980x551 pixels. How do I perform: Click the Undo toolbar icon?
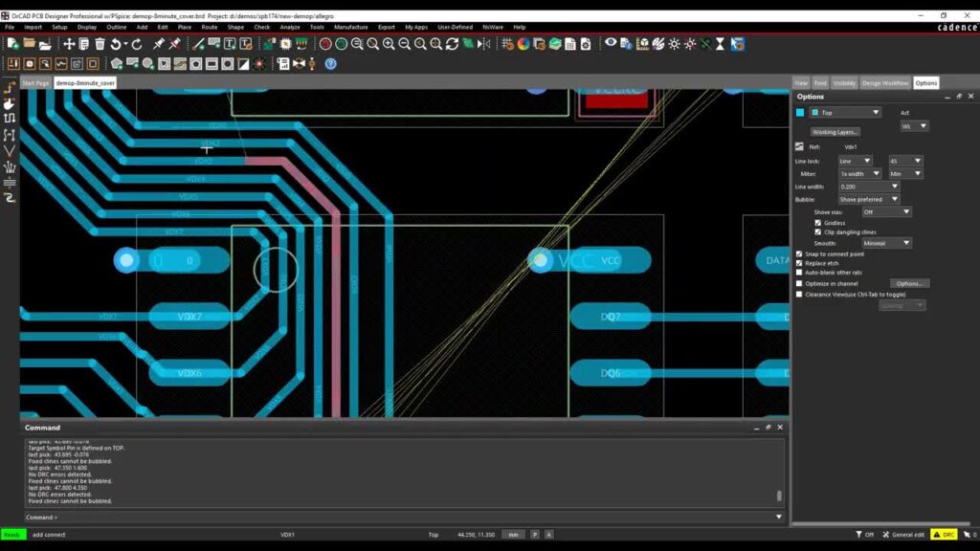pyautogui.click(x=116, y=43)
